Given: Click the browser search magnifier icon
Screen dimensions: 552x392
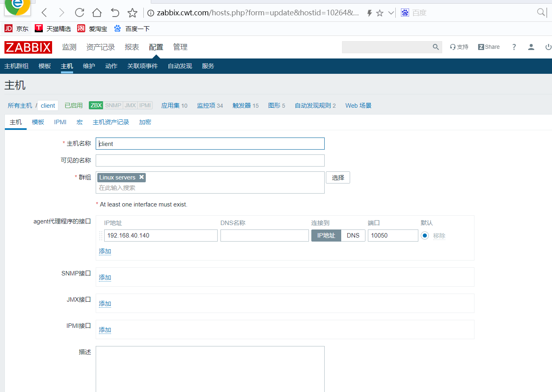Looking at the screenshot, I should 541,13.
